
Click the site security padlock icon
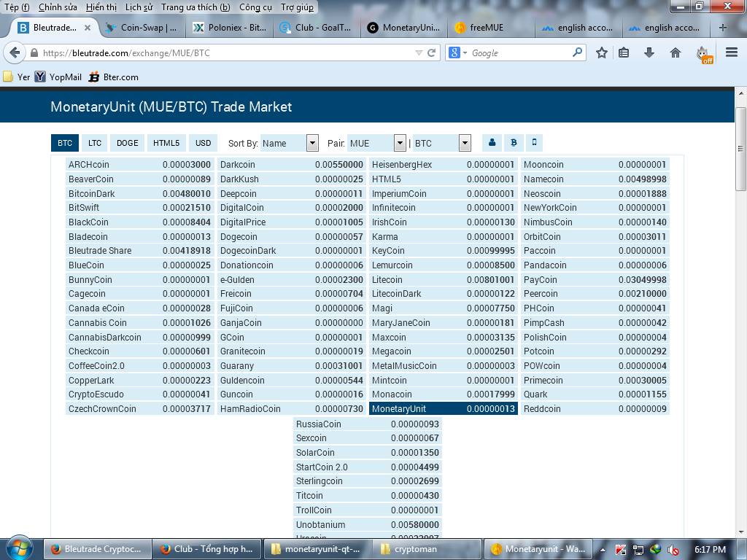click(x=34, y=52)
